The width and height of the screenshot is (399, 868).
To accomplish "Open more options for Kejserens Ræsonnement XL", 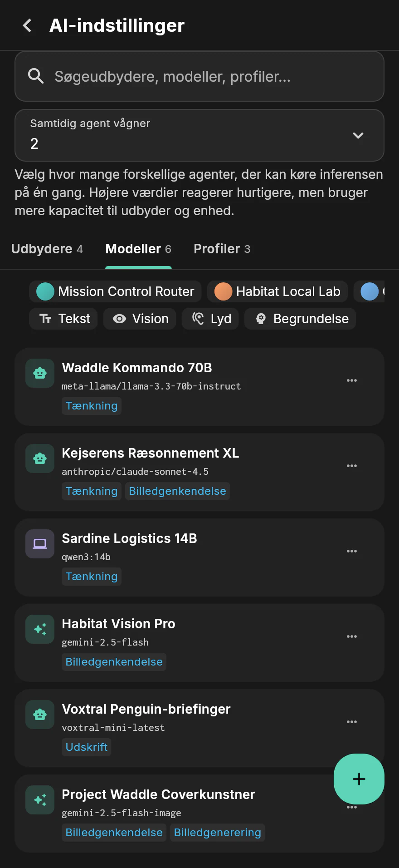I will (352, 466).
